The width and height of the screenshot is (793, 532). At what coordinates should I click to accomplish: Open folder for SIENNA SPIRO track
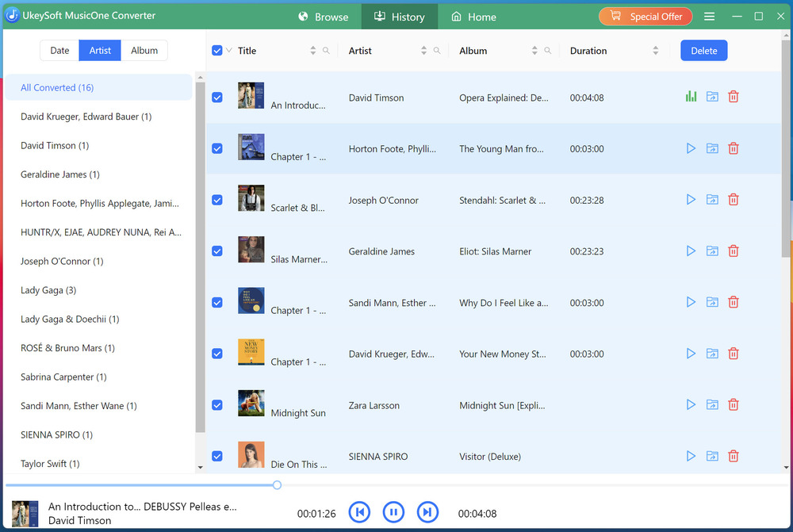point(712,456)
